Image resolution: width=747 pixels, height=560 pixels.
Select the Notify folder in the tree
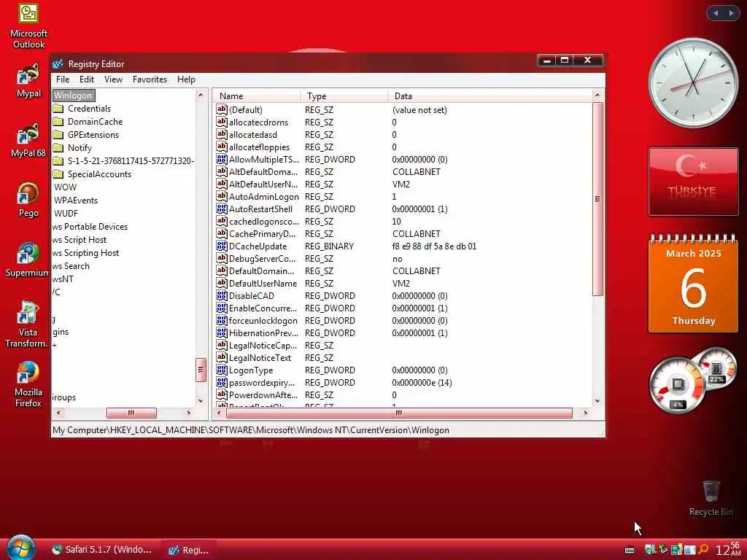point(80,147)
